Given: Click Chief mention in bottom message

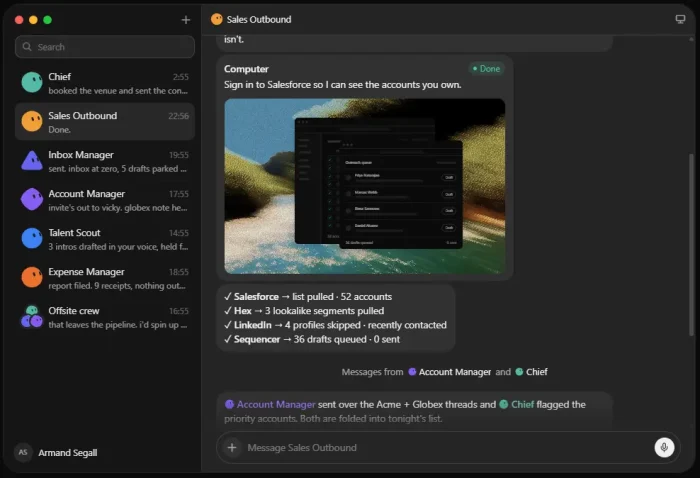Looking at the screenshot, I should point(517,404).
